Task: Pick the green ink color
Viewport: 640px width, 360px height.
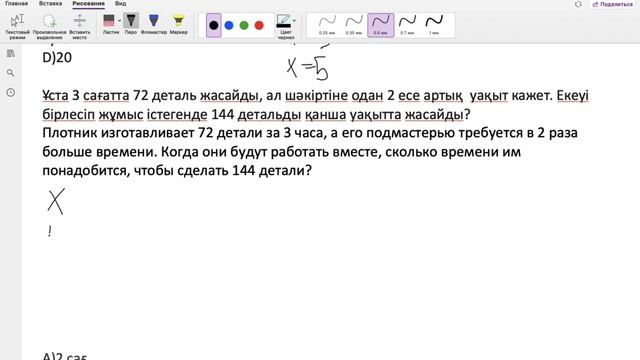Action: click(244, 25)
